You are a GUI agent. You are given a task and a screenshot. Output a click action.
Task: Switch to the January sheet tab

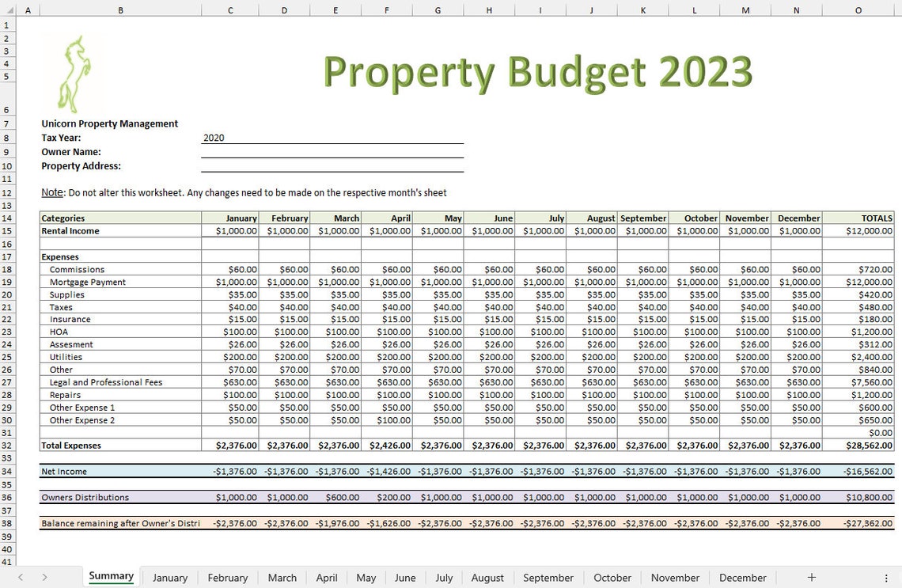coord(170,578)
